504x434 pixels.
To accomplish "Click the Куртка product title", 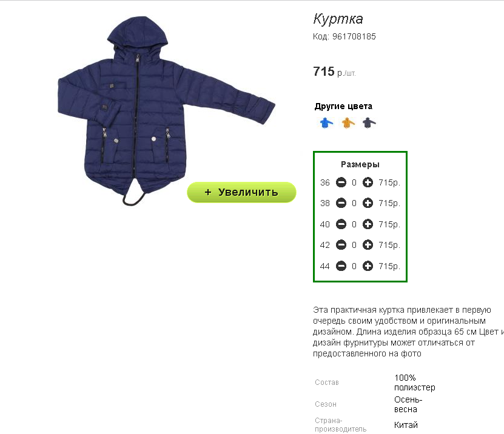I will pos(338,19).
